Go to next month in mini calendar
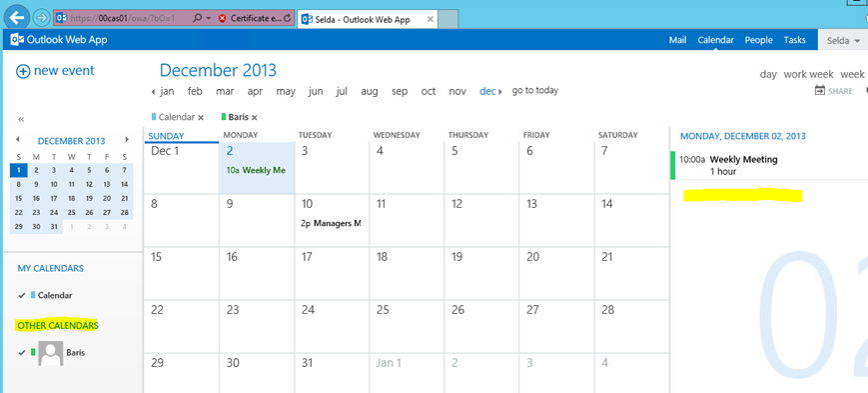Image resolution: width=868 pixels, height=393 pixels. [x=127, y=140]
